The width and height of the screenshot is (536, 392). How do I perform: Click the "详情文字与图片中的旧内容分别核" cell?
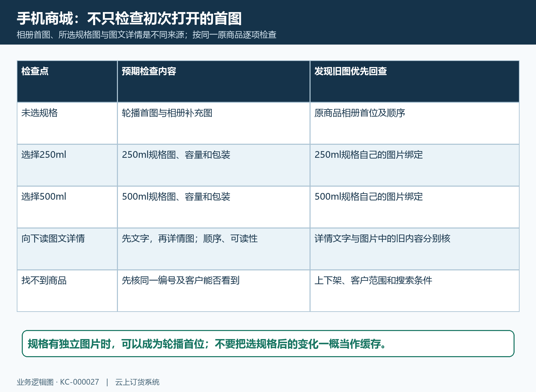coord(414,249)
